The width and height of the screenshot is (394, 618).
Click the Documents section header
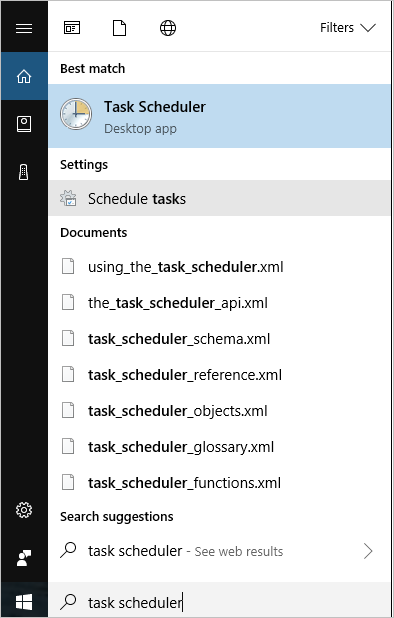pyautogui.click(x=94, y=233)
